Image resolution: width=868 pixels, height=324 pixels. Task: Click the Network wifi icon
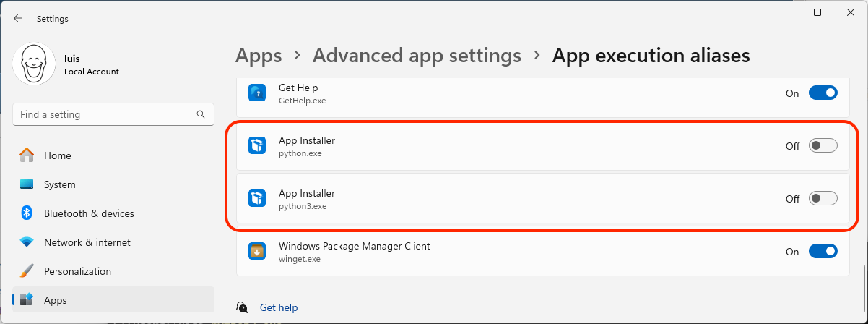click(x=27, y=242)
